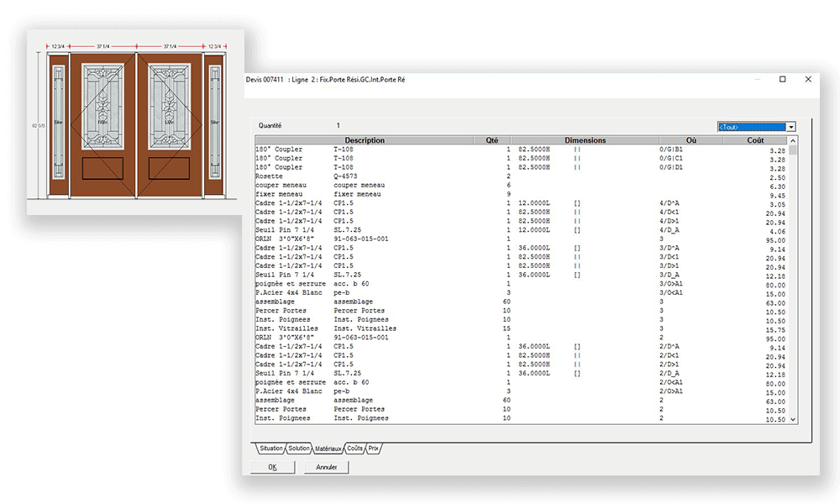840x504 pixels.
Task: Go to the Coûts tab
Action: click(354, 449)
